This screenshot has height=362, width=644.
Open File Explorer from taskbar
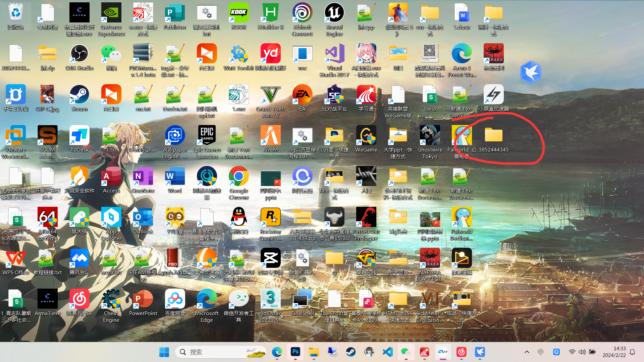tap(314, 352)
